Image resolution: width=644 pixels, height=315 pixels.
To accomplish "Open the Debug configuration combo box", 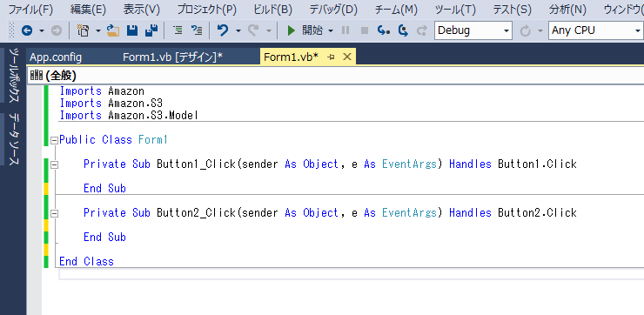I will [x=473, y=30].
